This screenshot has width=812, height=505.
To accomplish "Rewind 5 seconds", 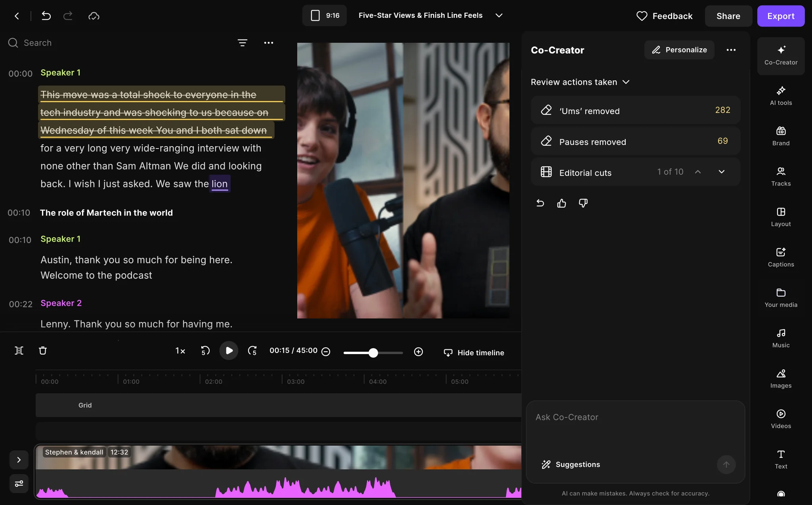I will 205,351.
